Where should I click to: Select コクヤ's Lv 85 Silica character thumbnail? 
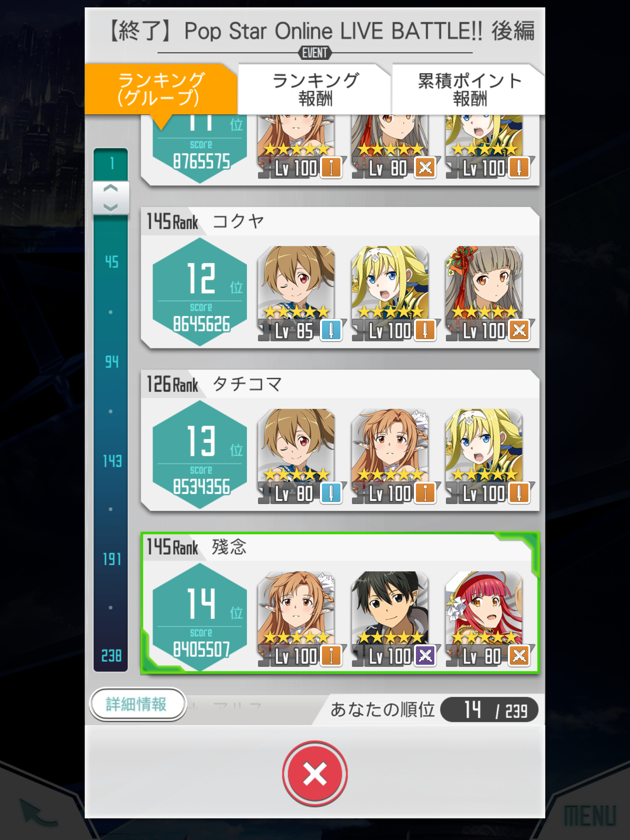tap(299, 293)
